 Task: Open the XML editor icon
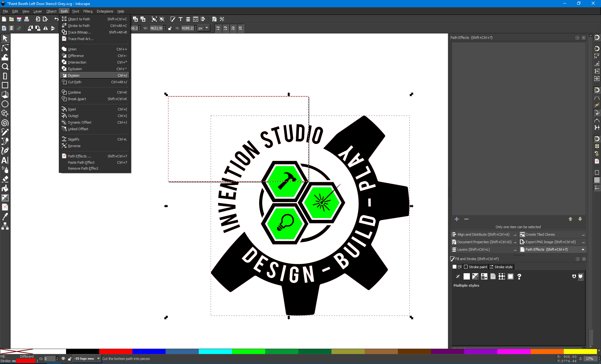196,19
